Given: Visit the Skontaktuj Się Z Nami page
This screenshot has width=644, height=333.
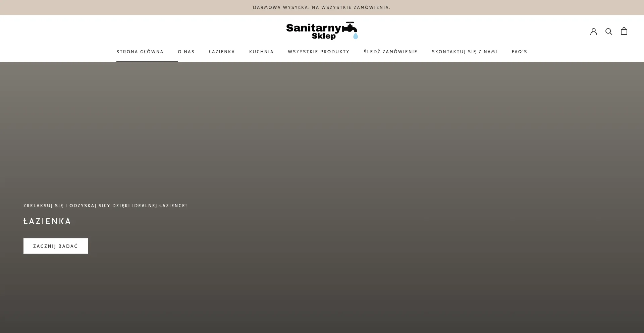Looking at the screenshot, I should point(464,52).
